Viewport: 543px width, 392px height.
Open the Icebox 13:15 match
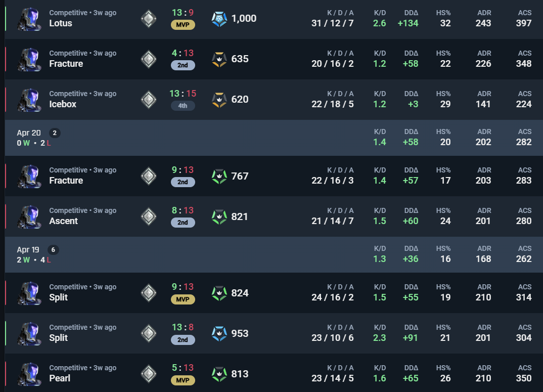click(274, 100)
